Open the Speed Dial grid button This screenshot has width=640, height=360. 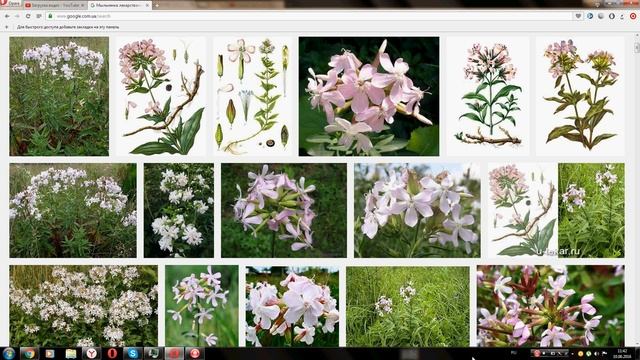click(x=39, y=16)
